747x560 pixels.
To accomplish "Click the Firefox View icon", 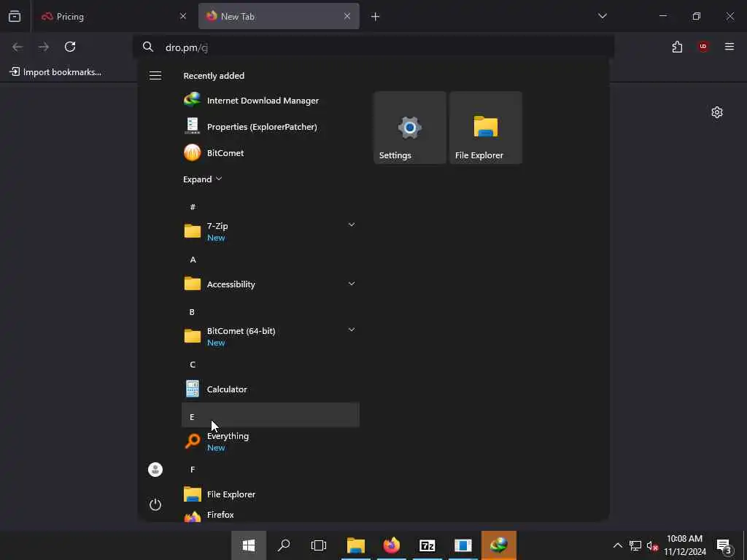I will pos(15,16).
